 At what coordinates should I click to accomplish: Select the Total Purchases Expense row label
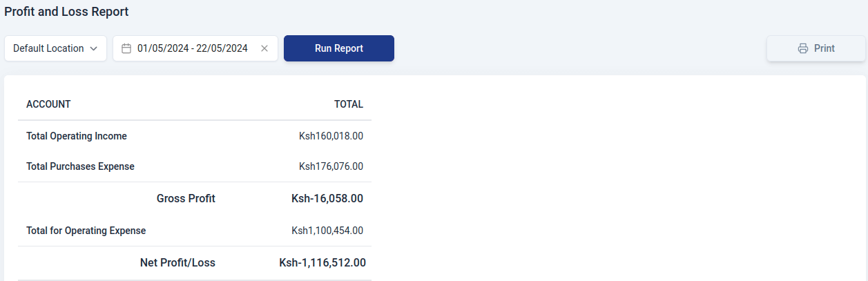(x=80, y=166)
